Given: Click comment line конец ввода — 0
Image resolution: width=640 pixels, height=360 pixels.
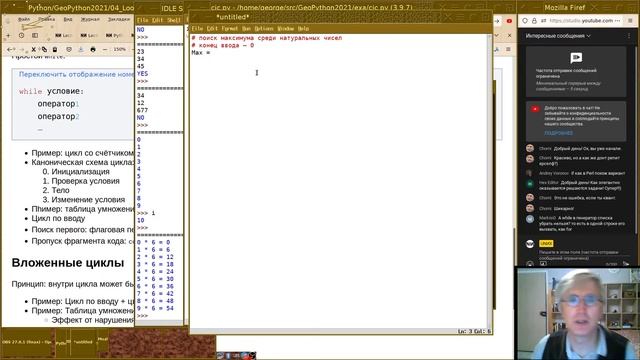Looking at the screenshot, I should tap(222, 45).
